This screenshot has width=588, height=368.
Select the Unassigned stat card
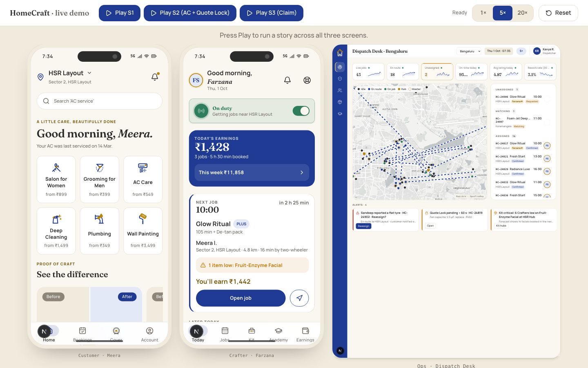(437, 72)
